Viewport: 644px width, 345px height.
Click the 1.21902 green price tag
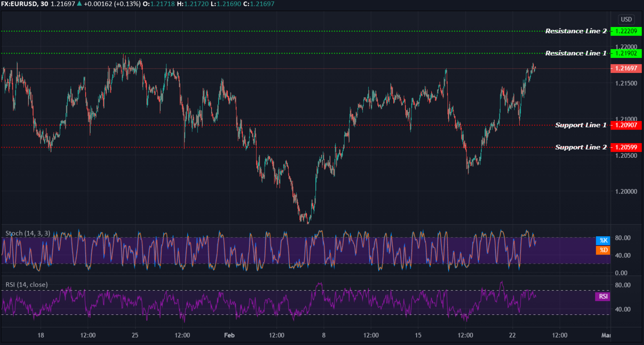click(626, 53)
